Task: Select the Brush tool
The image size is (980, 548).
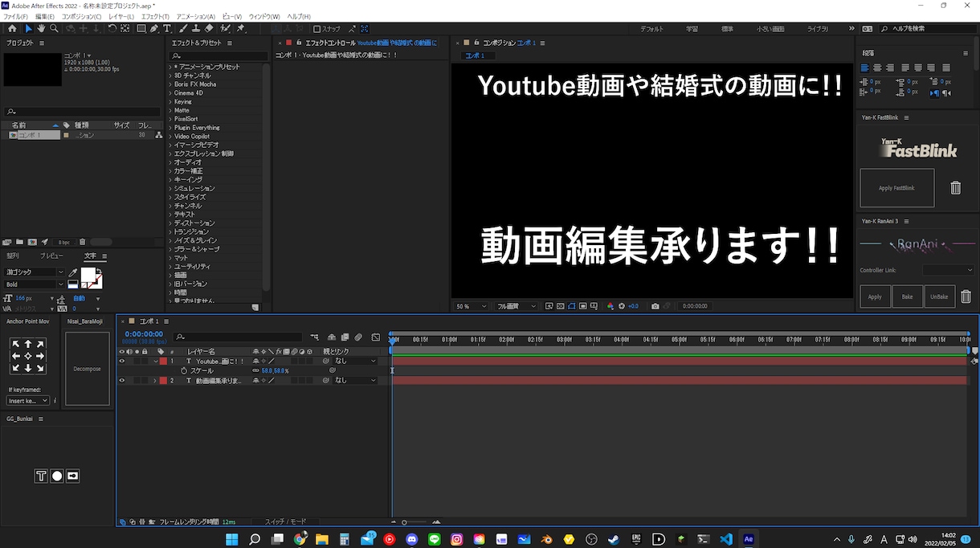Action: pos(182,28)
